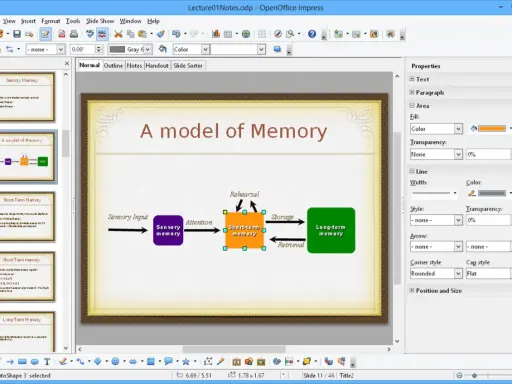Select the Callouts speech bubble tool
512x384 pixels.
pos(168,362)
